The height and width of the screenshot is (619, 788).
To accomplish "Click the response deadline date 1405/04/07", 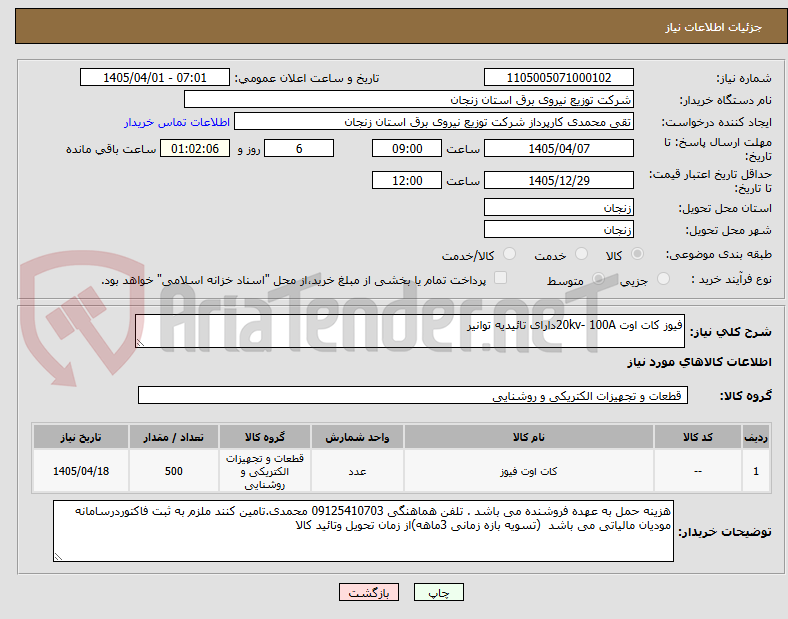I will pyautogui.click(x=559, y=148).
